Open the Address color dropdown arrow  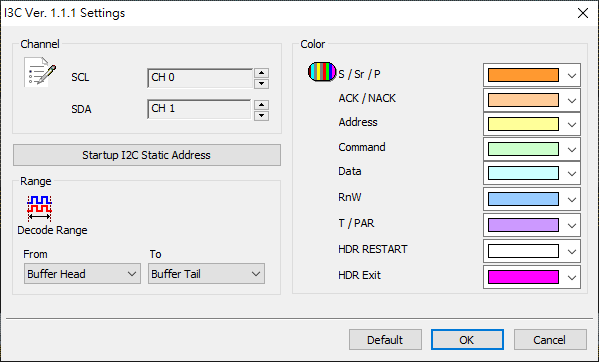(x=571, y=124)
